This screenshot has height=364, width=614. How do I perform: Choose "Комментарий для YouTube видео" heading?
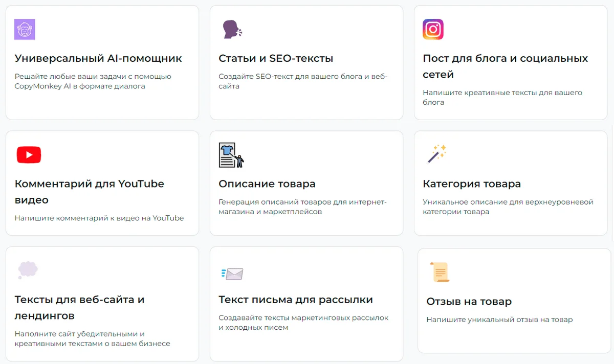[89, 192]
